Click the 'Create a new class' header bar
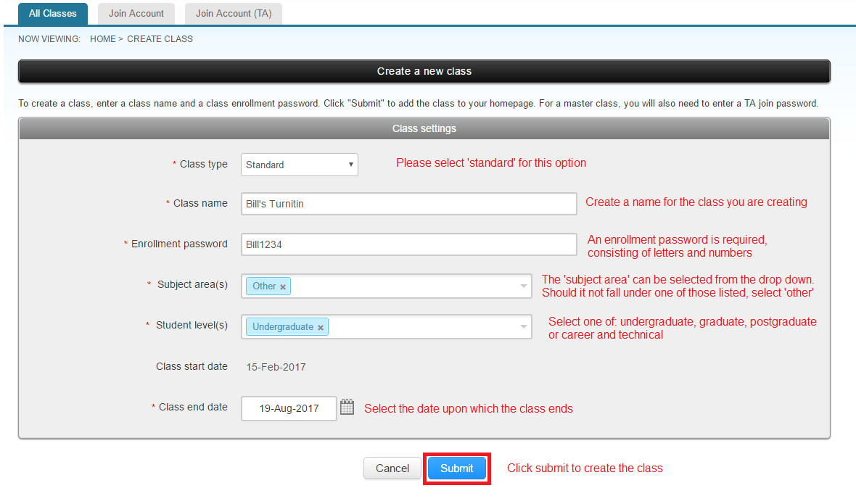The height and width of the screenshot is (504, 856). (424, 71)
